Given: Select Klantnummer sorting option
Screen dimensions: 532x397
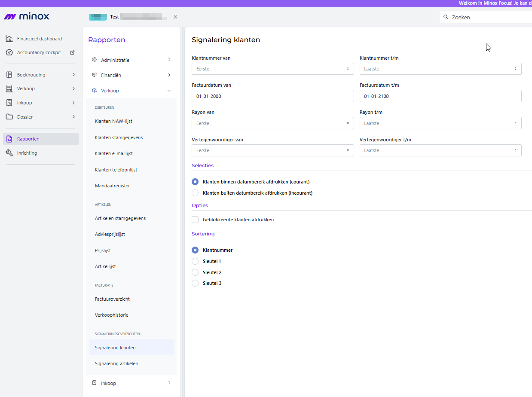Looking at the screenshot, I should click(195, 250).
